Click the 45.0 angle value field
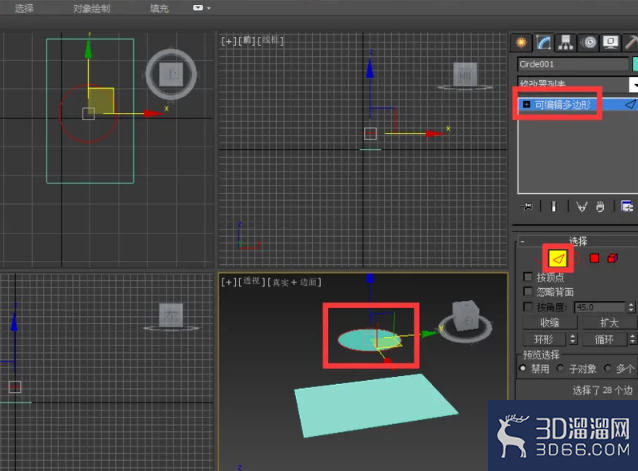 pyautogui.click(x=599, y=307)
